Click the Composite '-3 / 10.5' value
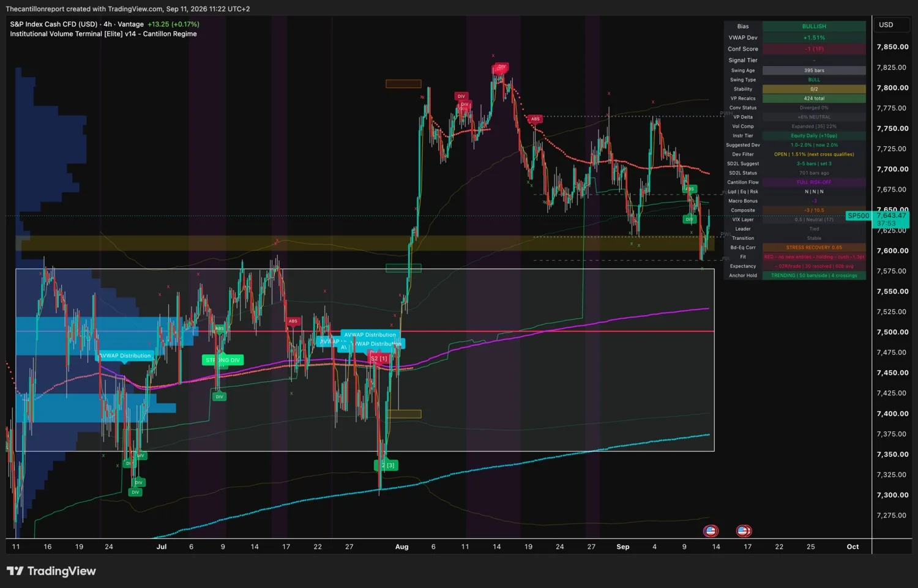 [x=814, y=210]
